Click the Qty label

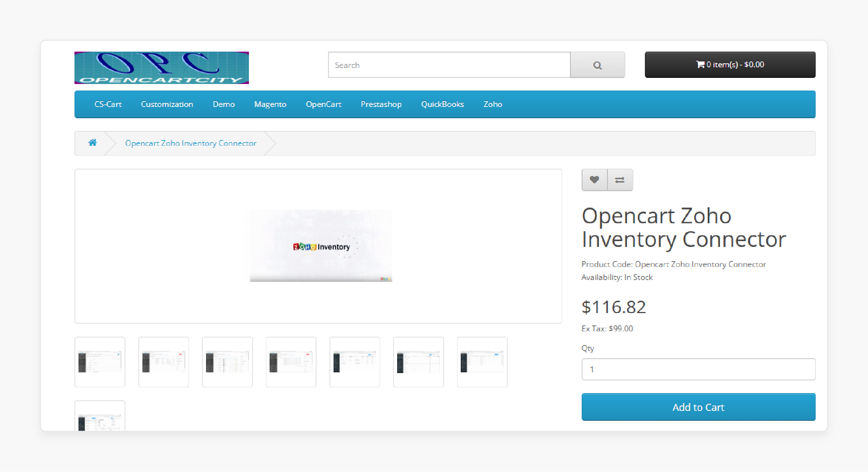588,348
